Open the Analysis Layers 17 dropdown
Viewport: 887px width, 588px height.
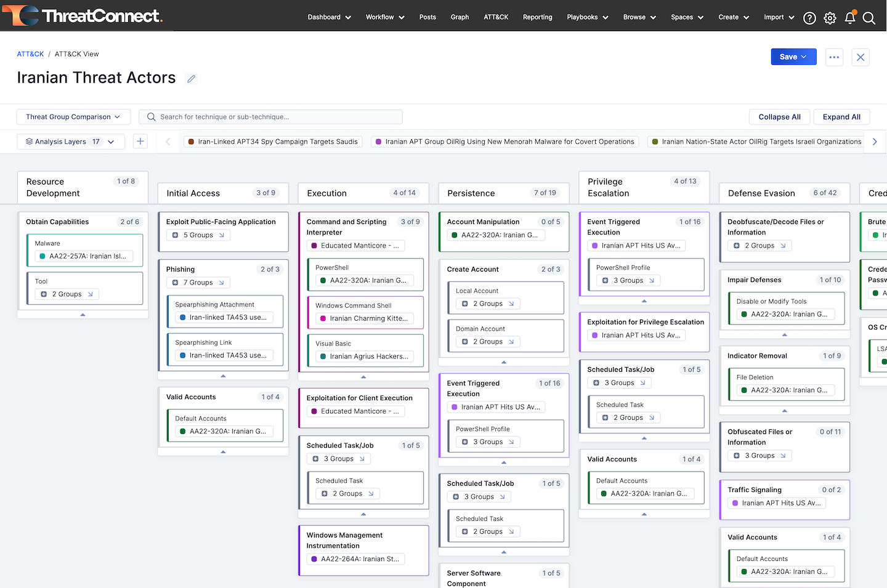(71, 142)
